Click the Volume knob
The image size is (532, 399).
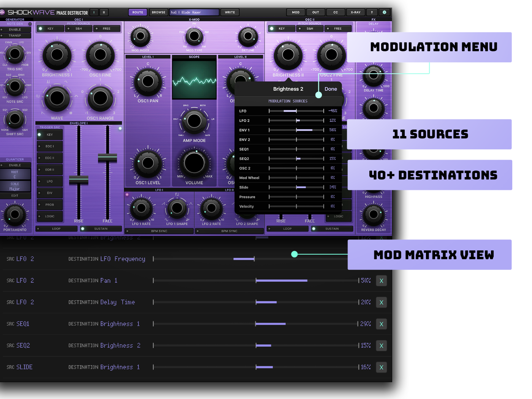coord(194,163)
